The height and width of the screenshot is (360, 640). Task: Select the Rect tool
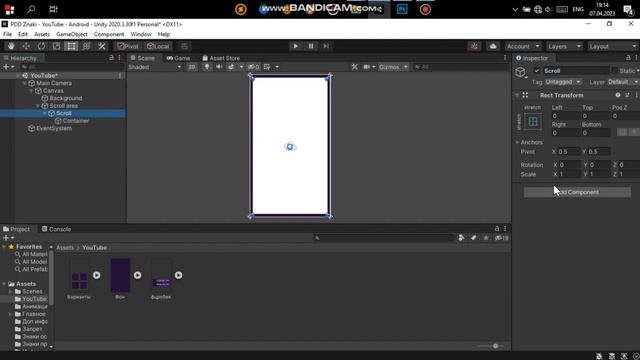[x=71, y=46]
